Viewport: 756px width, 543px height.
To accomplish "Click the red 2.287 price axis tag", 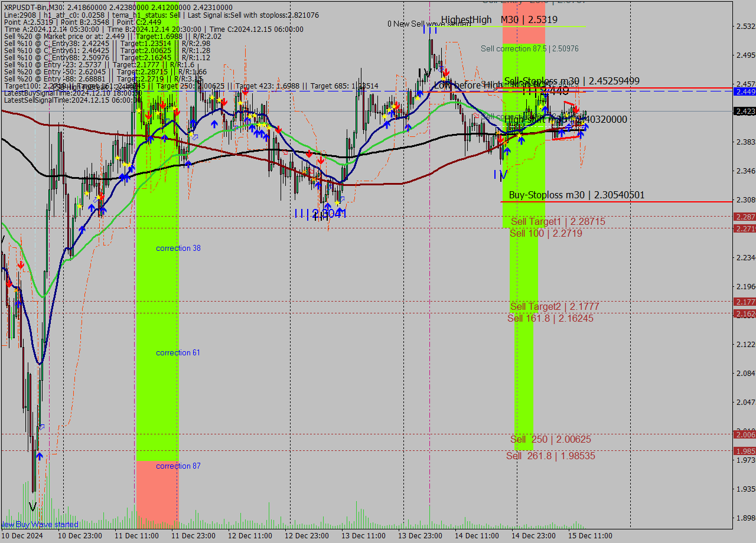I will tap(744, 217).
